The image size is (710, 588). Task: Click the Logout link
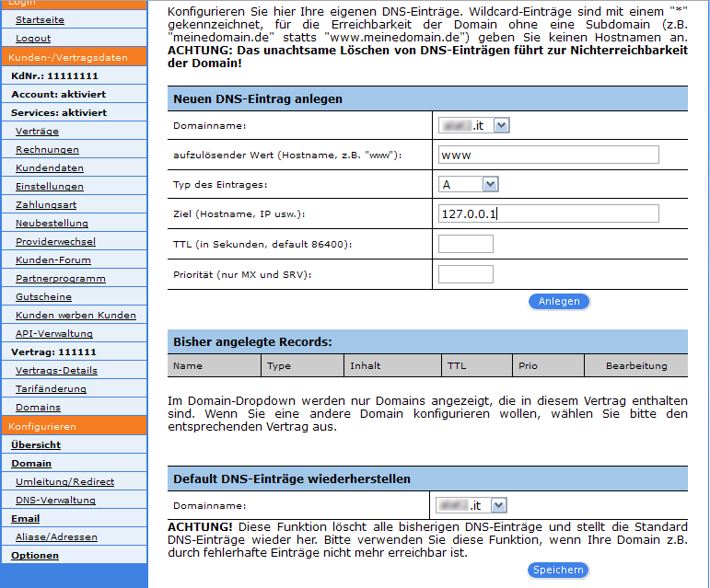33,39
